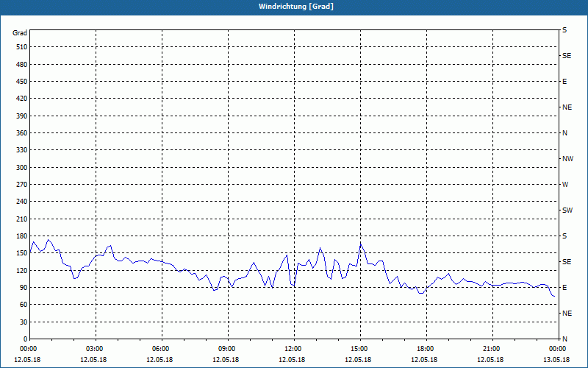The width and height of the screenshot is (588, 368).
Task: Select the 06:00 time label
Action: tap(162, 349)
